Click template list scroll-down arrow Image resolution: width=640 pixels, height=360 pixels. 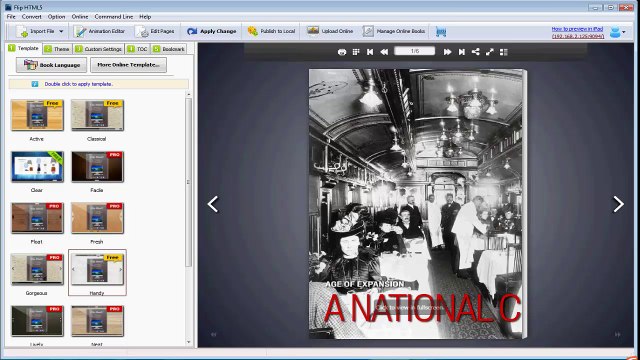click(189, 342)
